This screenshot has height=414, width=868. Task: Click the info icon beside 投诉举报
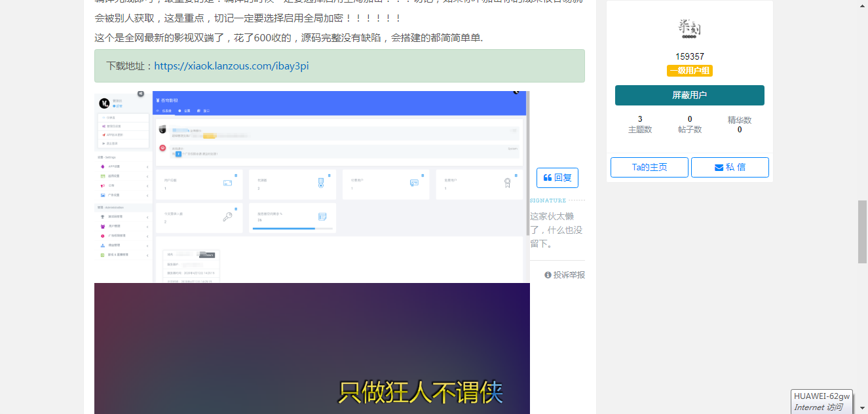point(548,275)
